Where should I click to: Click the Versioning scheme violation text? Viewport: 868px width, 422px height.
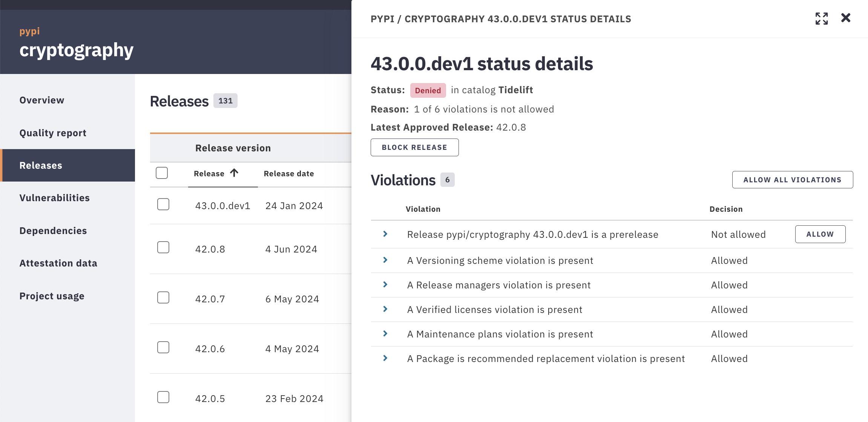[x=500, y=260]
